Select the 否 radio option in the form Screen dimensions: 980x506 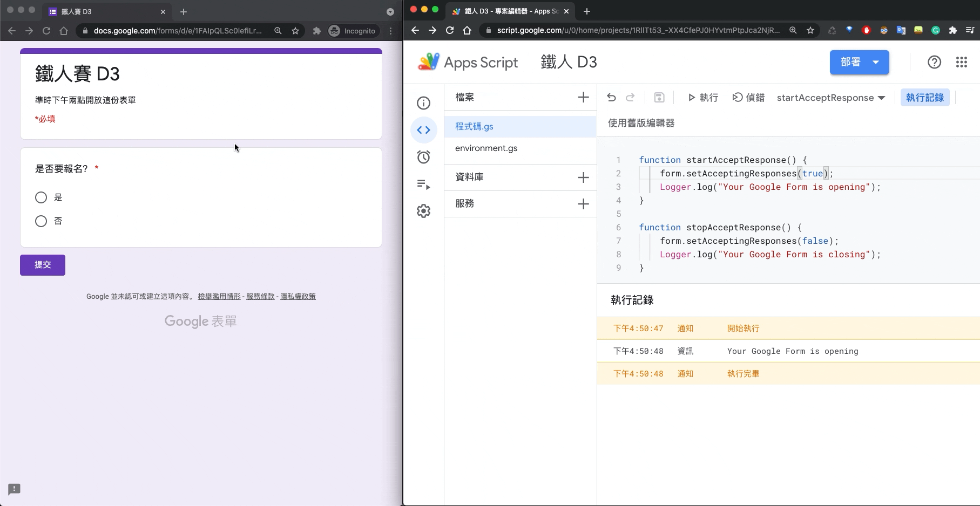(41, 221)
